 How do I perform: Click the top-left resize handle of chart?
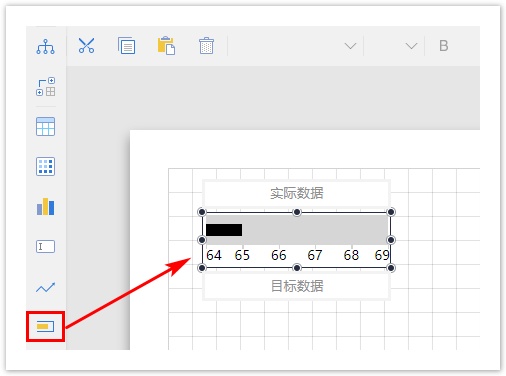point(202,212)
